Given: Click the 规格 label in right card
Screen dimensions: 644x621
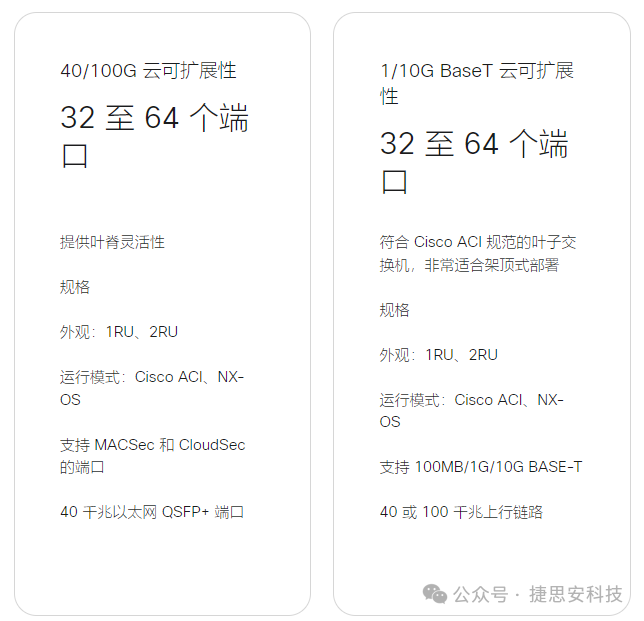Looking at the screenshot, I should pos(394,310).
